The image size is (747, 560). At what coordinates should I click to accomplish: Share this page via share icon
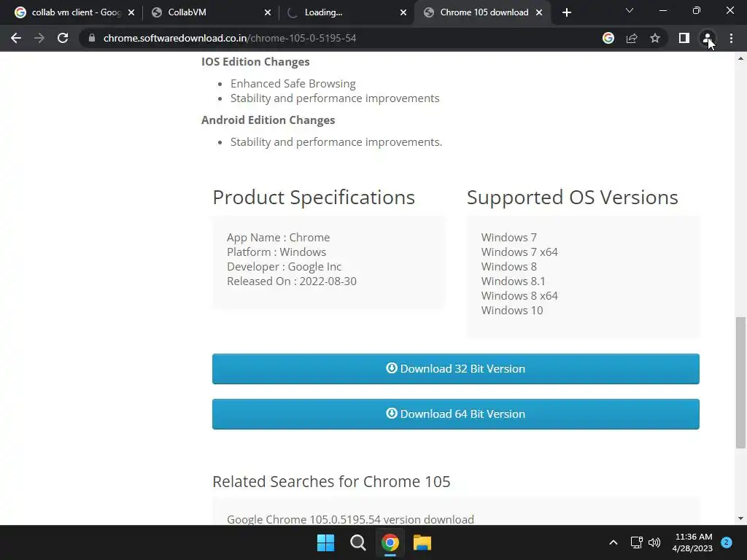(x=632, y=38)
